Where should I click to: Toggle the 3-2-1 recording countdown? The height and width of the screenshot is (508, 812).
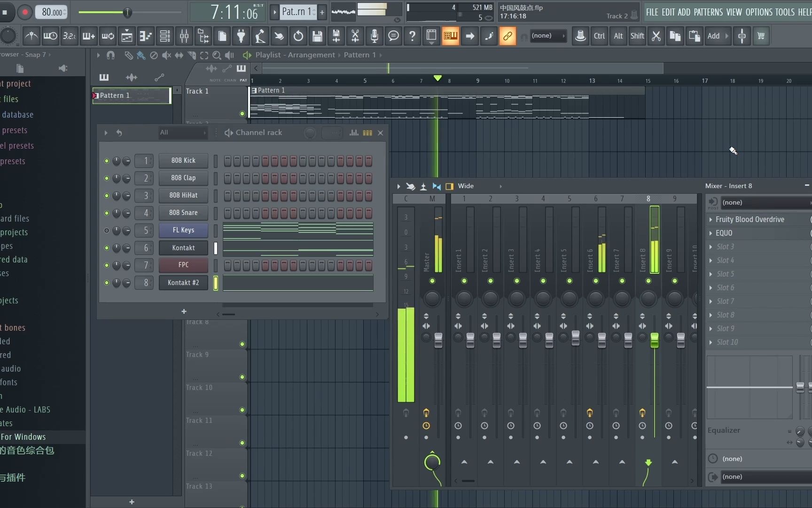(x=70, y=36)
